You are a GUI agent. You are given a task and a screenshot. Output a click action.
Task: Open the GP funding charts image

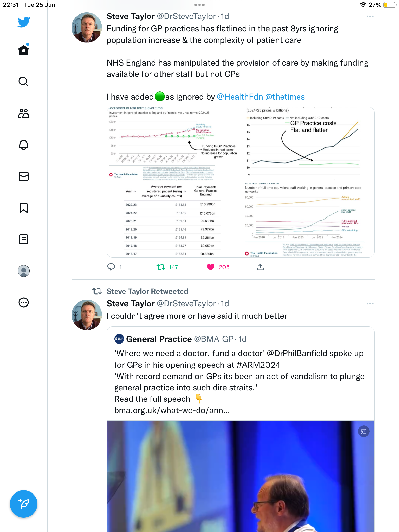(x=241, y=182)
